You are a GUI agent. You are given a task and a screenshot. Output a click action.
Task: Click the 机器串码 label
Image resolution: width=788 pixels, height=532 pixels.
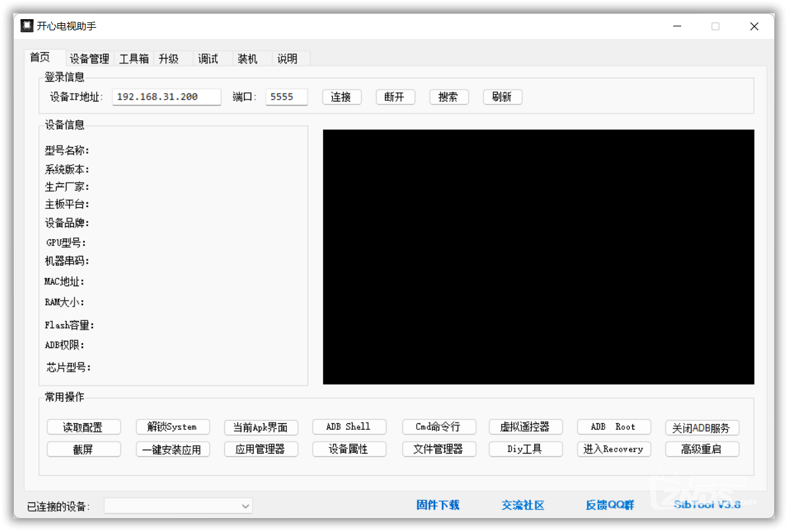point(67,260)
